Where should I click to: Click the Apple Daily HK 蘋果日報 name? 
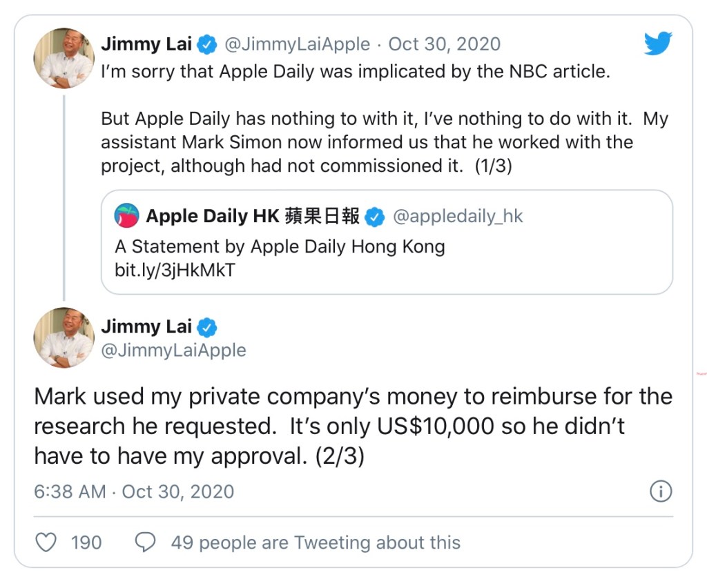click(x=253, y=217)
